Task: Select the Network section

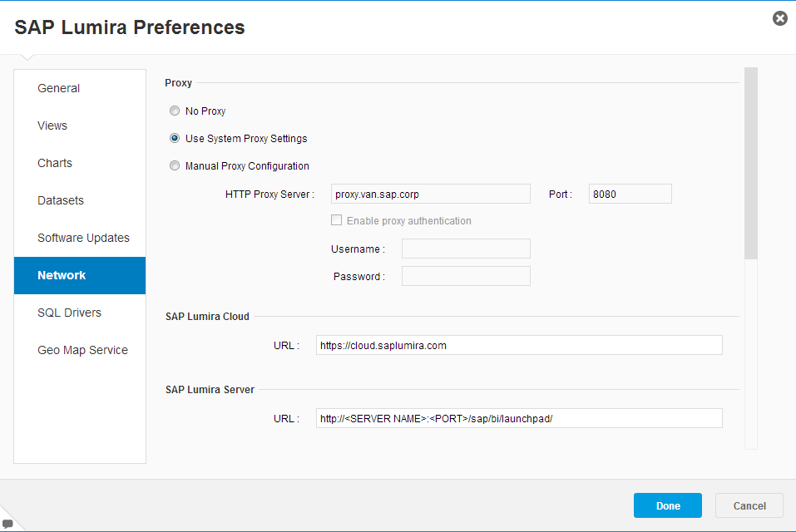Action: tap(80, 275)
